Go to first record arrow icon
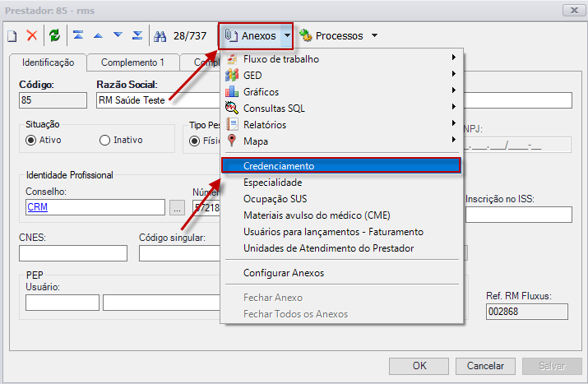The image size is (588, 384). pos(78,35)
